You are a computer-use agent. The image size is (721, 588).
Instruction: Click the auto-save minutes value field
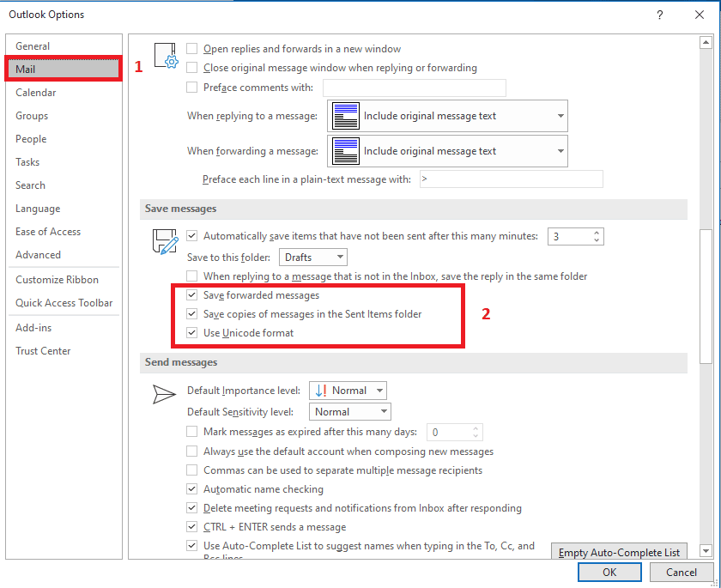pyautogui.click(x=569, y=236)
